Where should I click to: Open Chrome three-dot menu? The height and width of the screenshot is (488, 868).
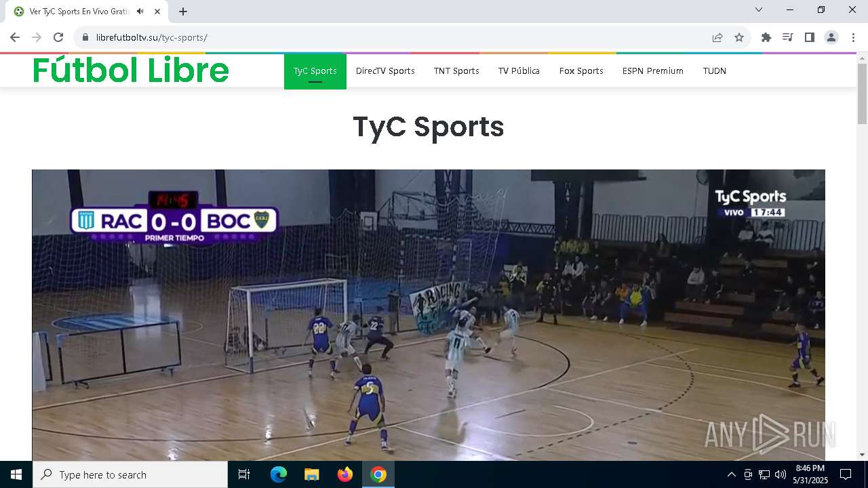click(853, 37)
